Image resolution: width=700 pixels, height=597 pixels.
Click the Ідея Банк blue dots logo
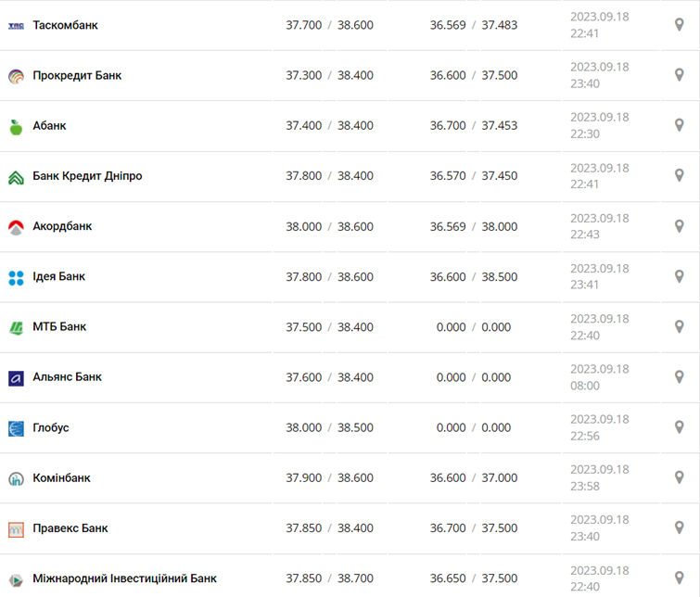16,277
